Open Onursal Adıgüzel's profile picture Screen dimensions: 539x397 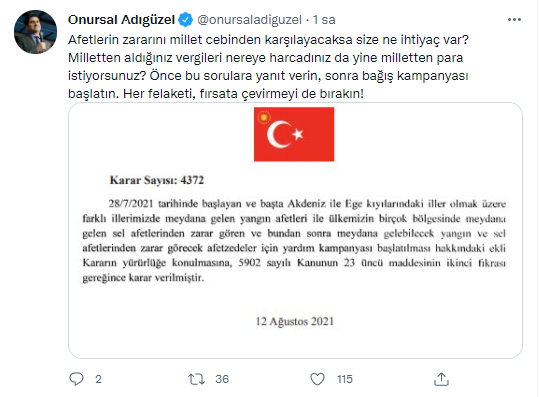(x=35, y=32)
